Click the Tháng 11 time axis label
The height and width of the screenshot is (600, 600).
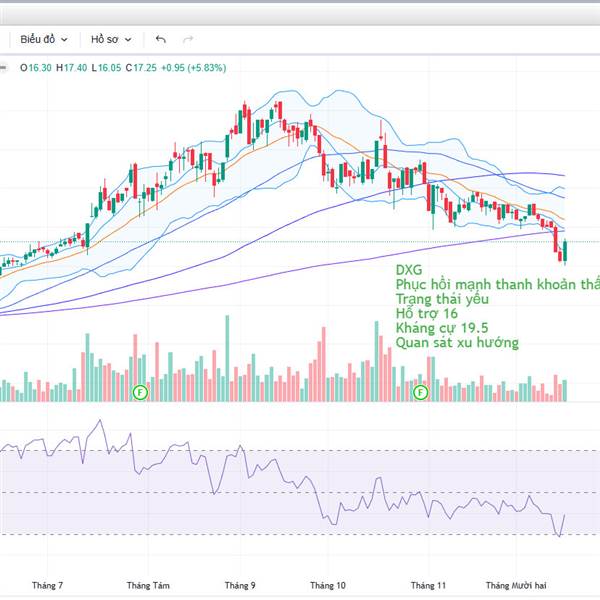click(428, 585)
